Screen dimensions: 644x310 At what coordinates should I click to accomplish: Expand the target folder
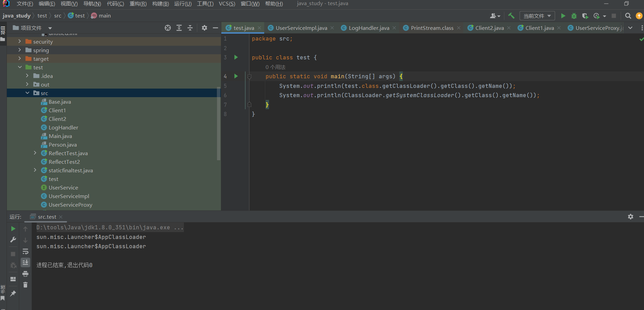pyautogui.click(x=20, y=58)
